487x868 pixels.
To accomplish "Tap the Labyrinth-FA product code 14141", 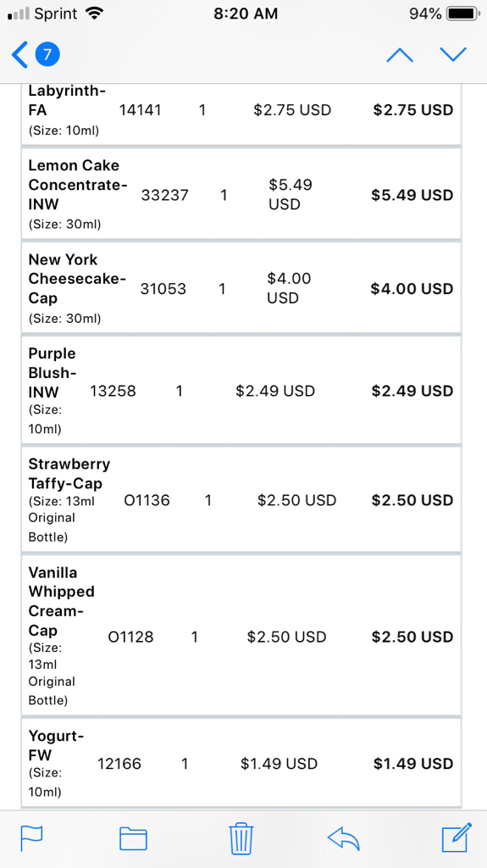I will (141, 110).
